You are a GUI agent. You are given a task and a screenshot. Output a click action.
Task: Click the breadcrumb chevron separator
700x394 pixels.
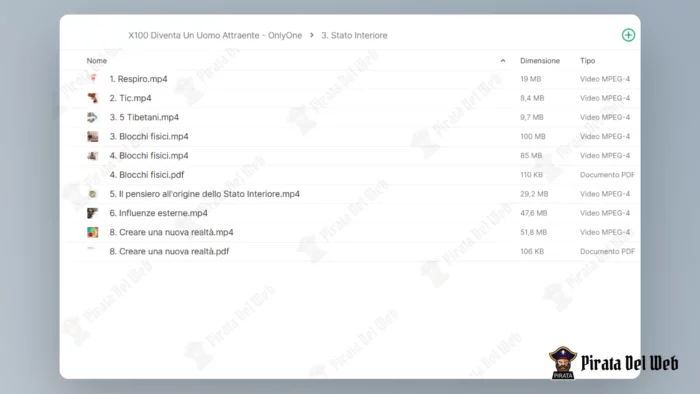pyautogui.click(x=312, y=35)
